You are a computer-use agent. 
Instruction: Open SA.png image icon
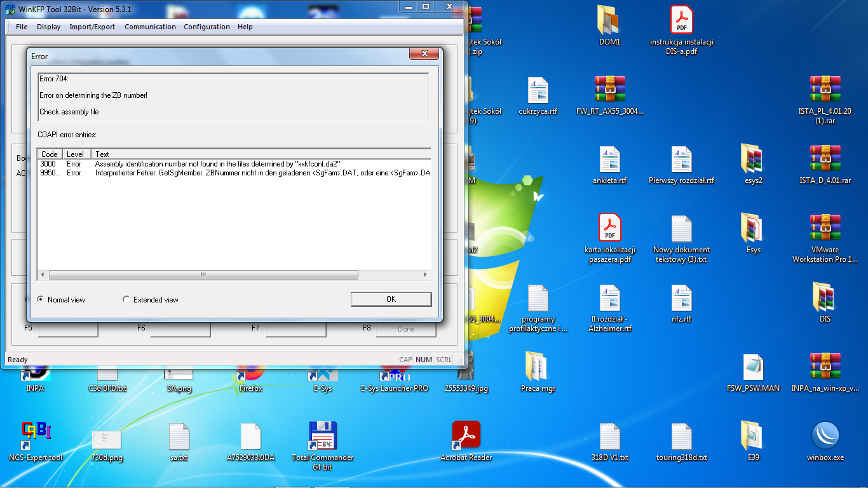pos(179,377)
